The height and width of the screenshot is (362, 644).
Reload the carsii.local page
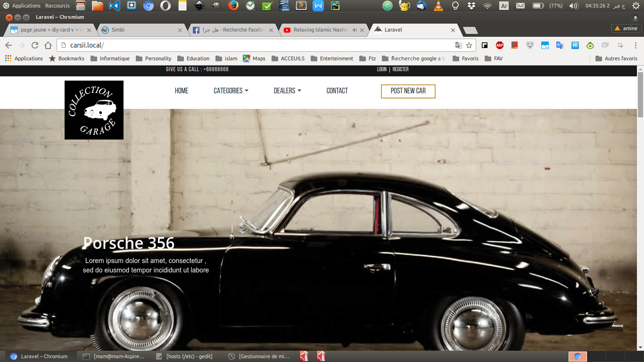(x=34, y=45)
